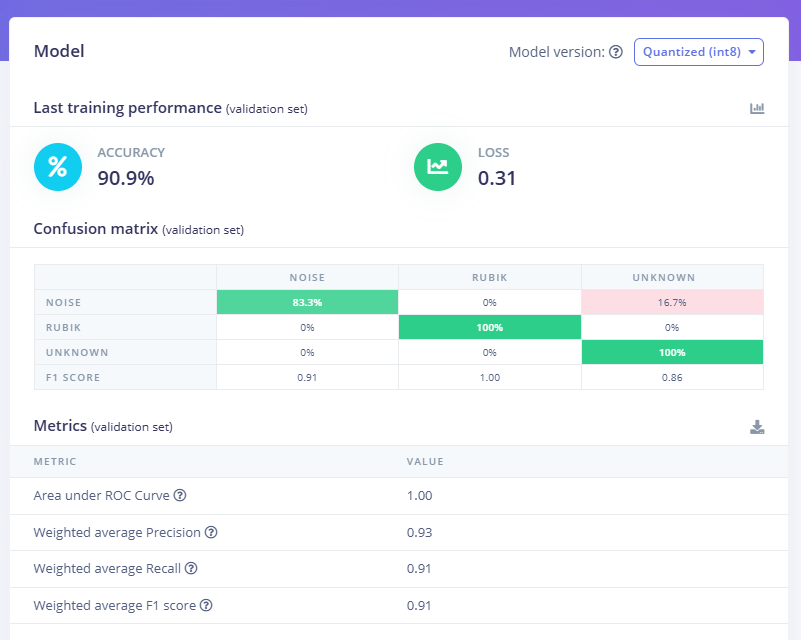The image size is (801, 640).
Task: Open help for Weighted average F1 score
Action: [x=206, y=605]
